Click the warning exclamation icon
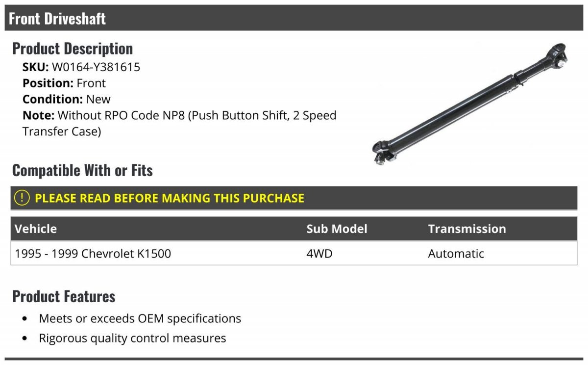Screen dimensions: 588x365 pyautogui.click(x=22, y=198)
